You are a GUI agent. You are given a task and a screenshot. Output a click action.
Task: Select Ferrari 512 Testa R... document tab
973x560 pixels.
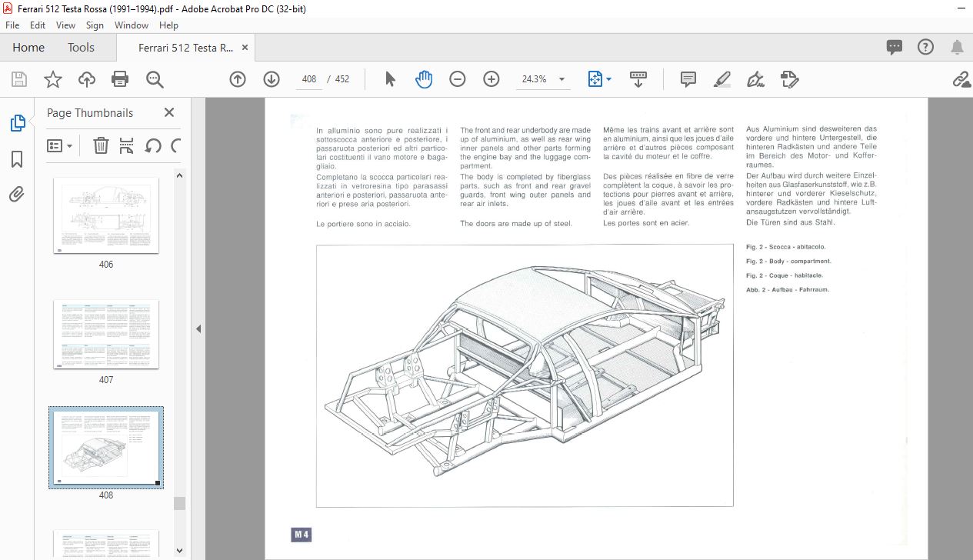(186, 48)
